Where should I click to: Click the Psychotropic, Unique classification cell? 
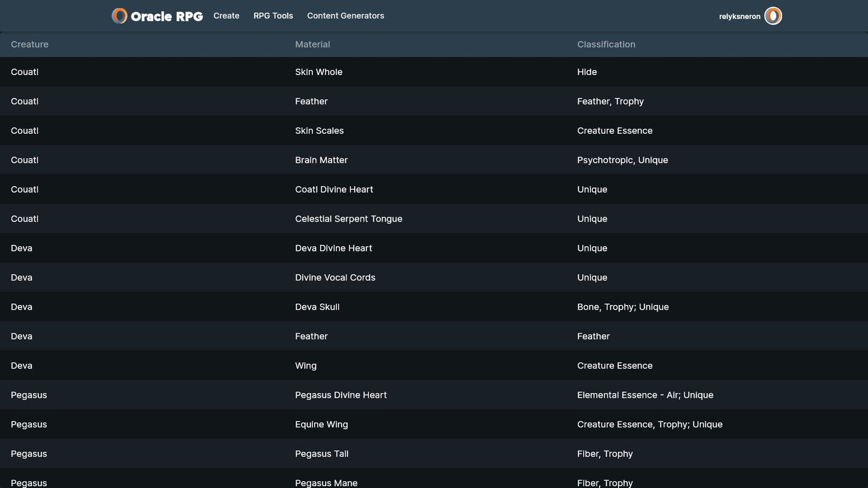[x=622, y=160]
